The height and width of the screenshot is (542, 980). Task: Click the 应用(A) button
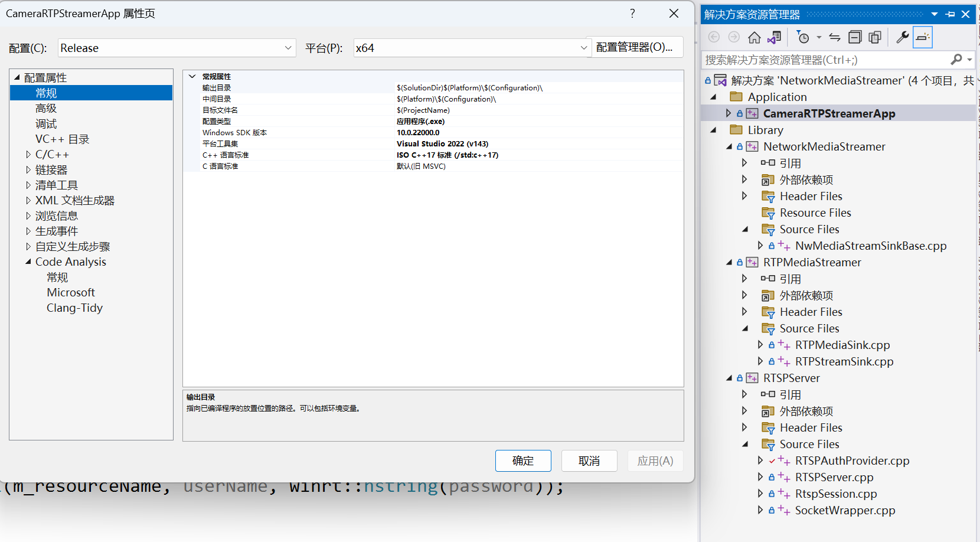[655, 461]
